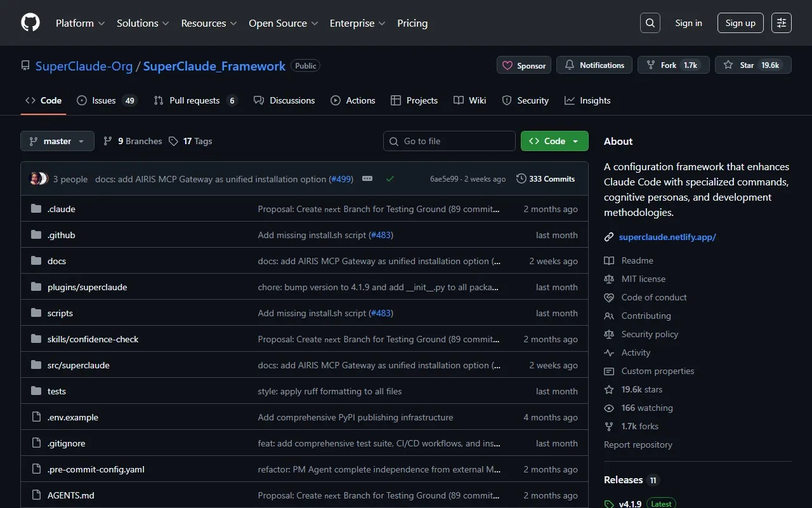812x508 pixels.
Task: Click the green check commit status icon
Action: [x=390, y=179]
